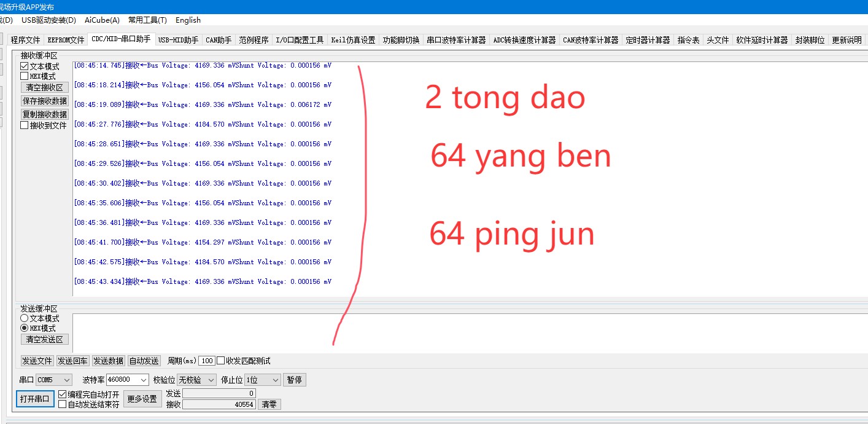Click the 清零 counter reset button

coord(269,405)
